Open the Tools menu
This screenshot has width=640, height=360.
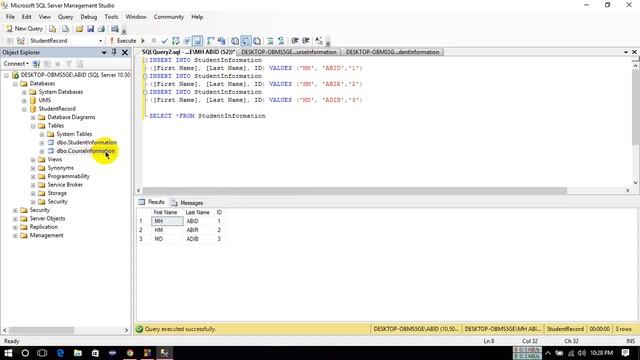tap(111, 17)
